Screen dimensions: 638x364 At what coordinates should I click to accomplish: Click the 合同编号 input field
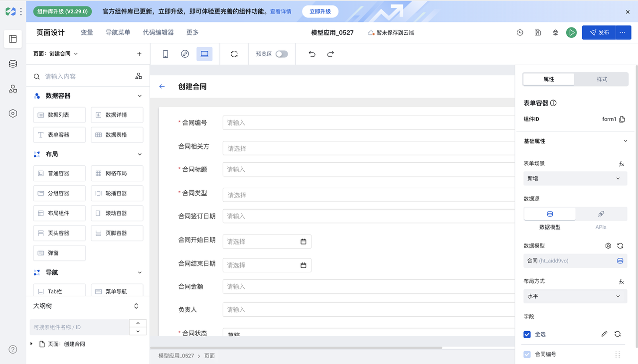click(368, 122)
